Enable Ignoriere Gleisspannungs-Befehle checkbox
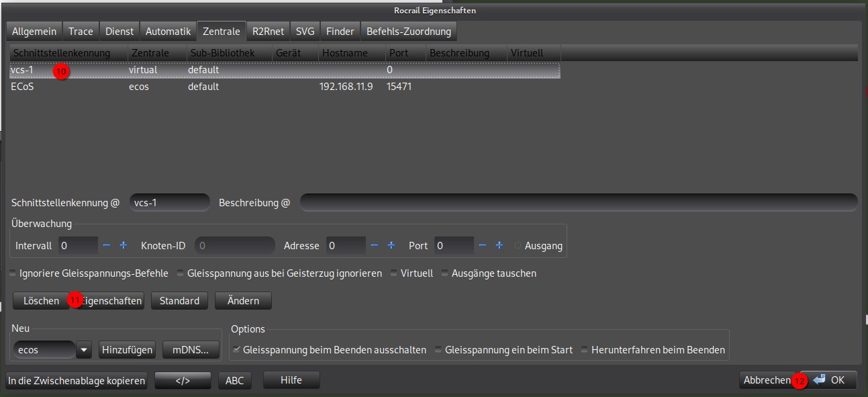This screenshot has height=397, width=868. click(x=13, y=274)
